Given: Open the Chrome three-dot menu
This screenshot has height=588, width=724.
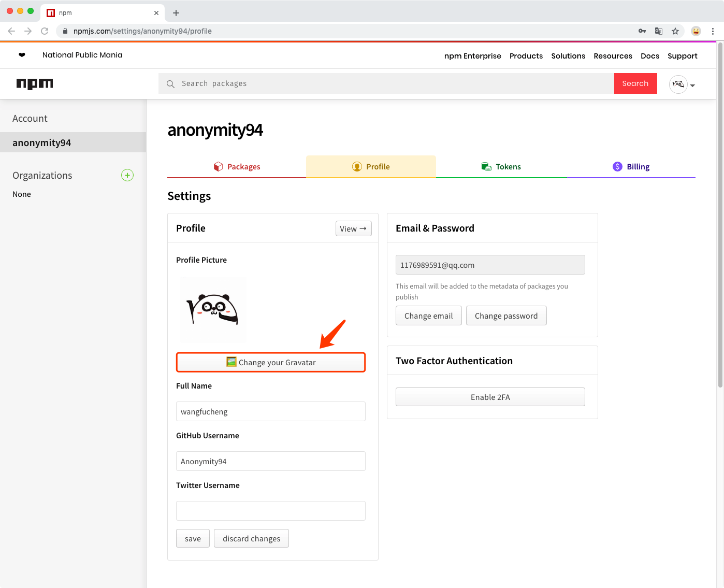Looking at the screenshot, I should [713, 31].
